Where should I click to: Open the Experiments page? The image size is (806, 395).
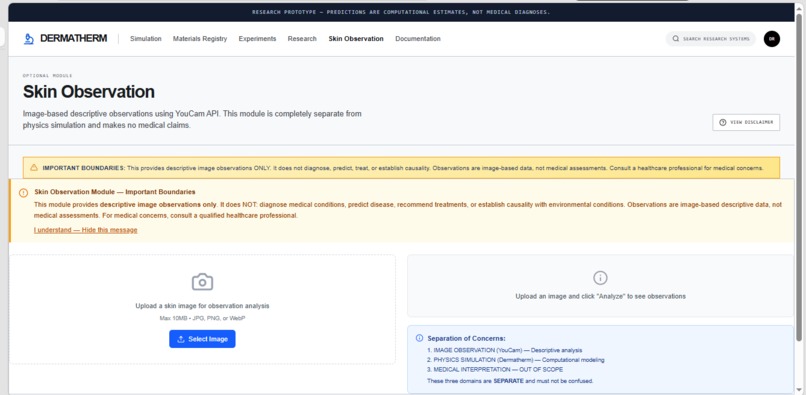pos(257,39)
